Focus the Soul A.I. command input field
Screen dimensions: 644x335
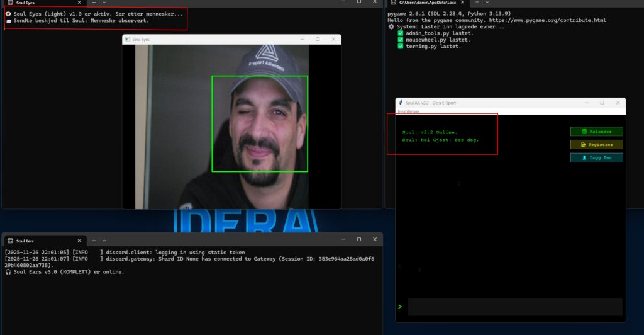pyautogui.click(x=515, y=307)
